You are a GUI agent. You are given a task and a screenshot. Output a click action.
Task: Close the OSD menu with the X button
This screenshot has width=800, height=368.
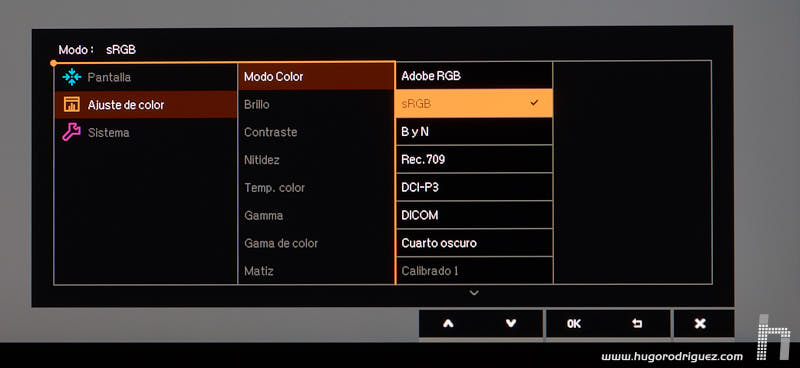pyautogui.click(x=701, y=324)
